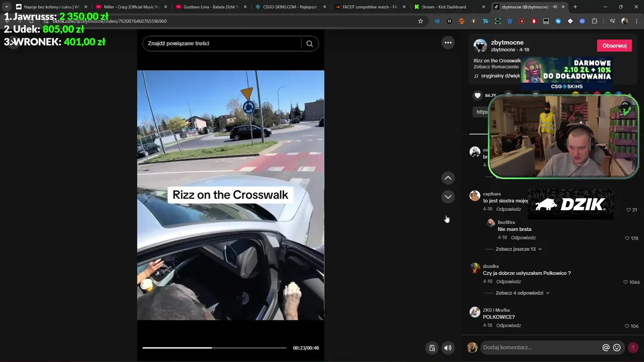
Task: Open the tab search dropdown
Action: [x=7, y=7]
